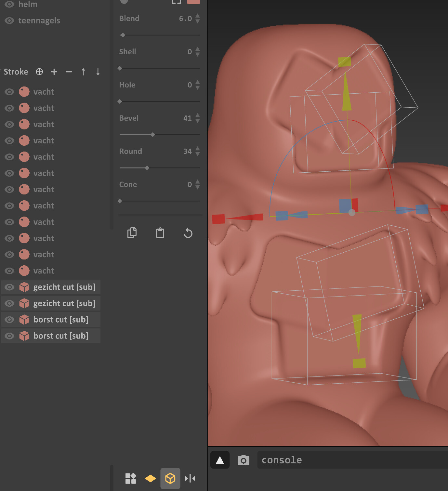The height and width of the screenshot is (491, 448).
Task: Click the Shell slider handle
Action: coord(120,68)
